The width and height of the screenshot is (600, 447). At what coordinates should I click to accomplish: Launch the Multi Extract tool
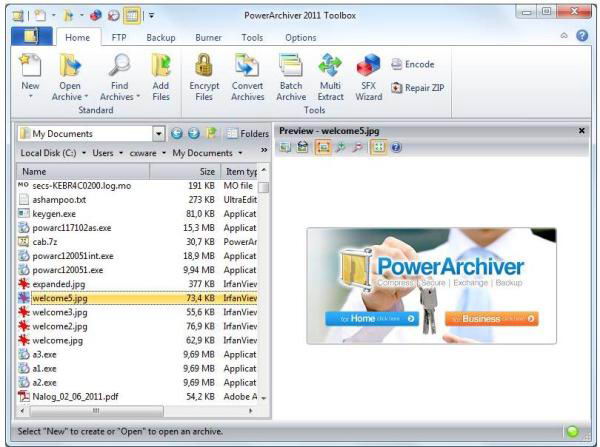[x=330, y=77]
